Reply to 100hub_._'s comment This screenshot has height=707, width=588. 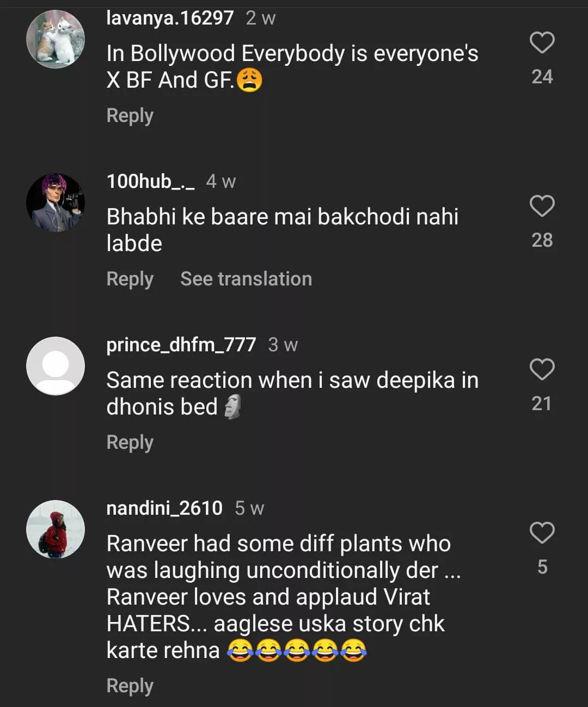[x=130, y=279]
